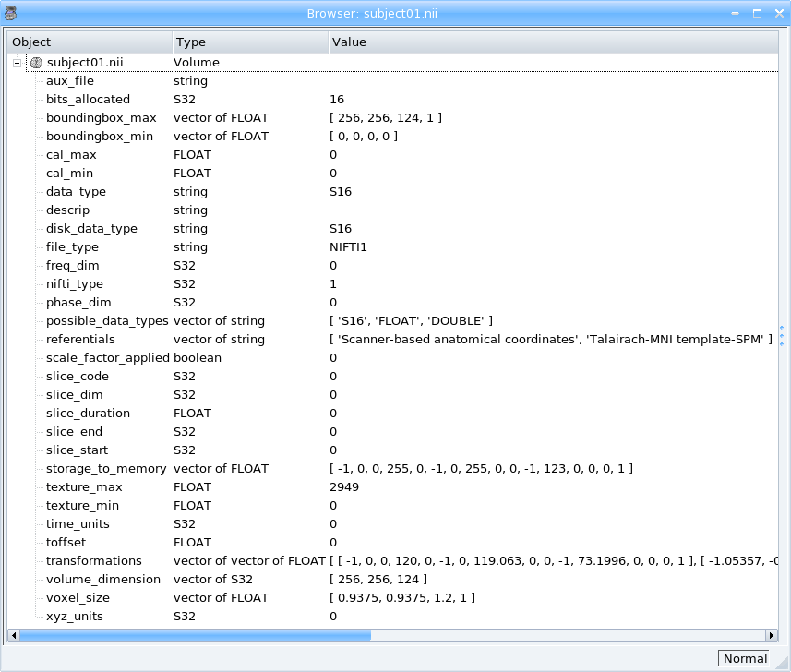This screenshot has height=672, width=791.
Task: Click the volume icon beside subject01.nii
Action: (34, 62)
